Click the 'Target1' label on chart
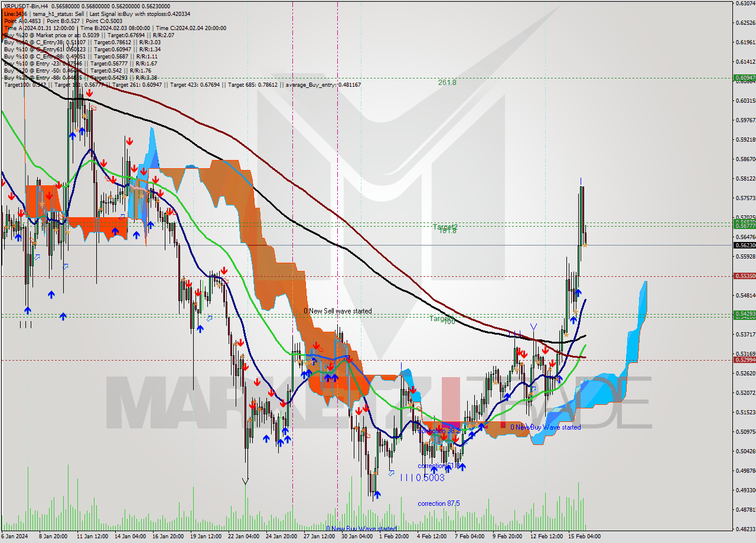756x543 pixels. (441, 318)
